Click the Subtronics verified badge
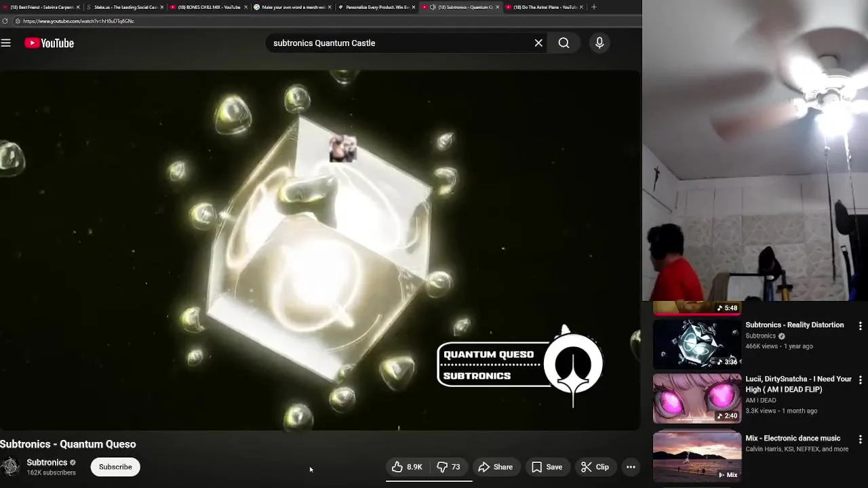Image resolution: width=868 pixels, height=488 pixels. tap(73, 463)
